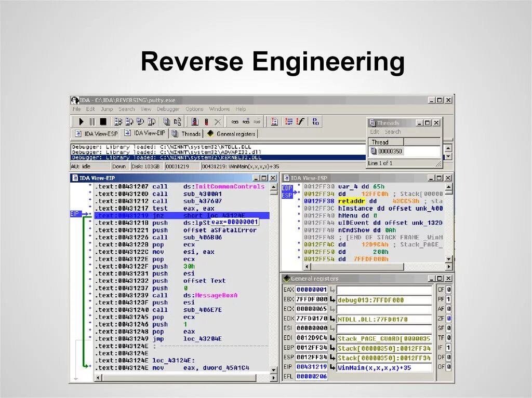The height and width of the screenshot is (398, 532).
Task: Toggle the DF flag value
Action: (x=448, y=357)
